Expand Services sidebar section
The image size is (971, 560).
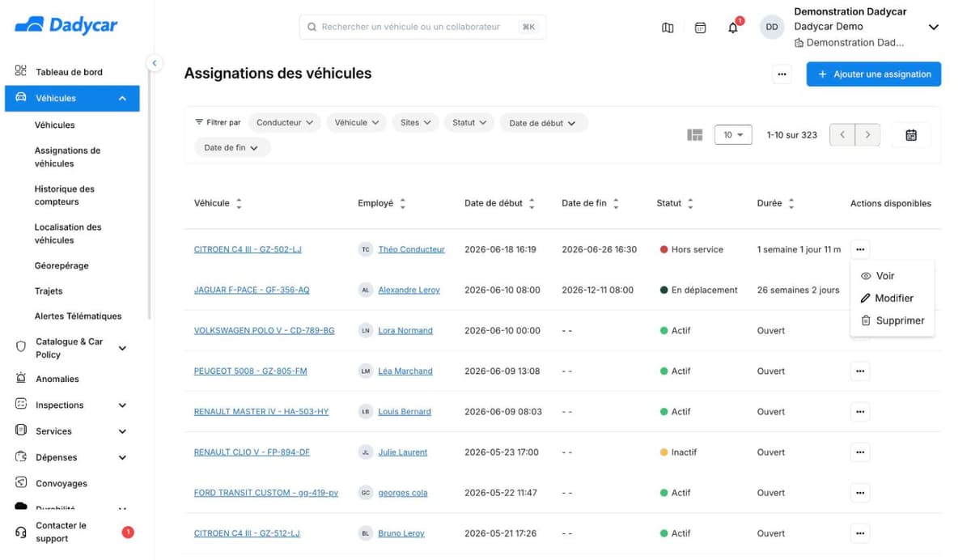(x=122, y=431)
